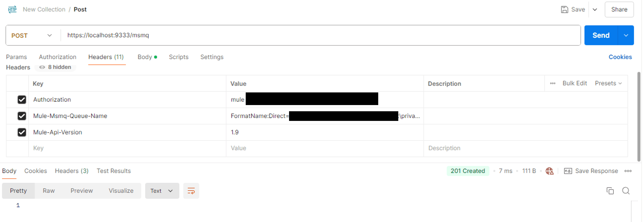Uncheck the Mule-Api-Version header
644x222 pixels.
(x=22, y=132)
